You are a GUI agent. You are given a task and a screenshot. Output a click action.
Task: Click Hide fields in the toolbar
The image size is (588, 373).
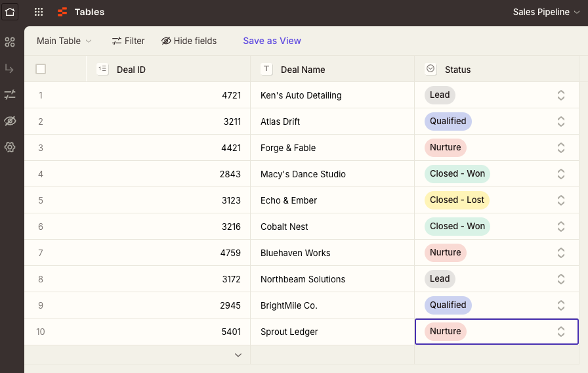click(x=189, y=41)
